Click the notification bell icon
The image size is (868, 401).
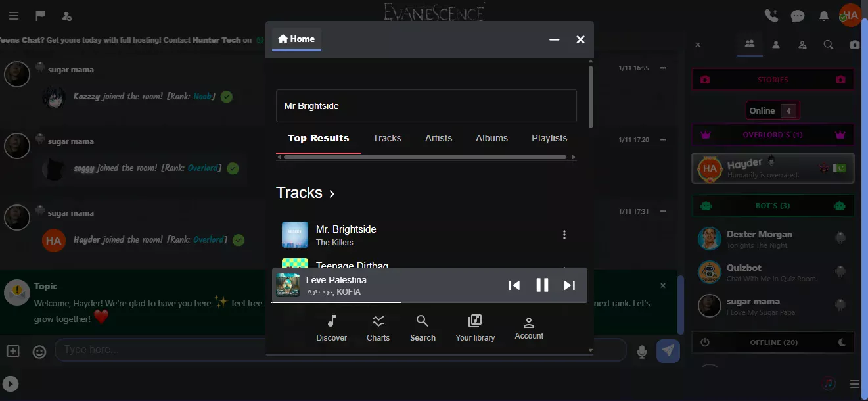(x=823, y=16)
